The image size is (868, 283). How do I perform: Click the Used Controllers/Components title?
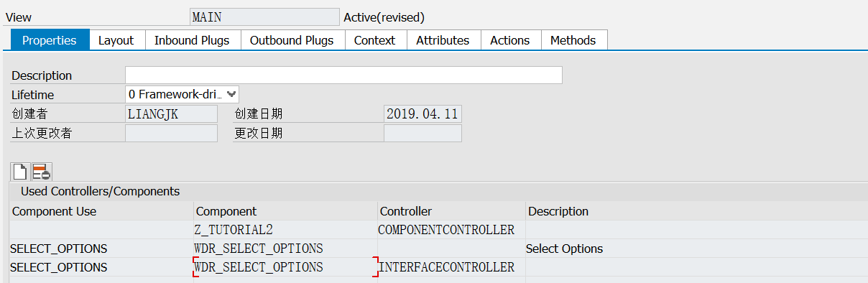tap(100, 191)
